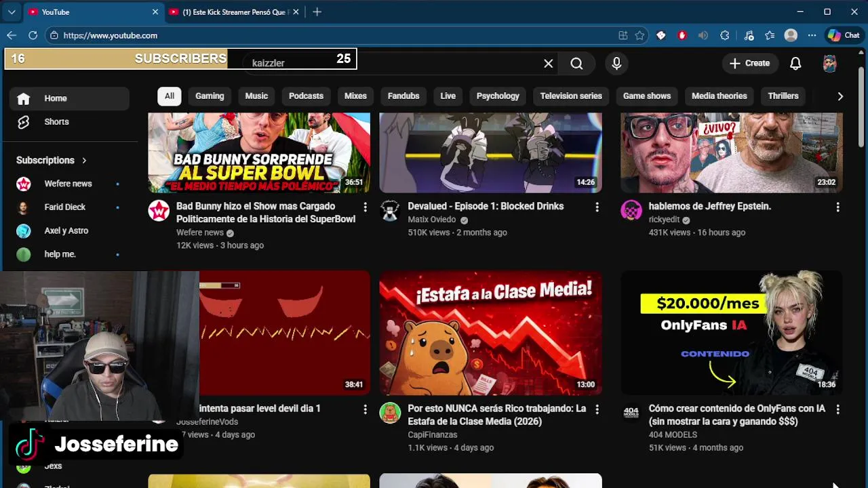Open the media control music-note icon

point(749,35)
